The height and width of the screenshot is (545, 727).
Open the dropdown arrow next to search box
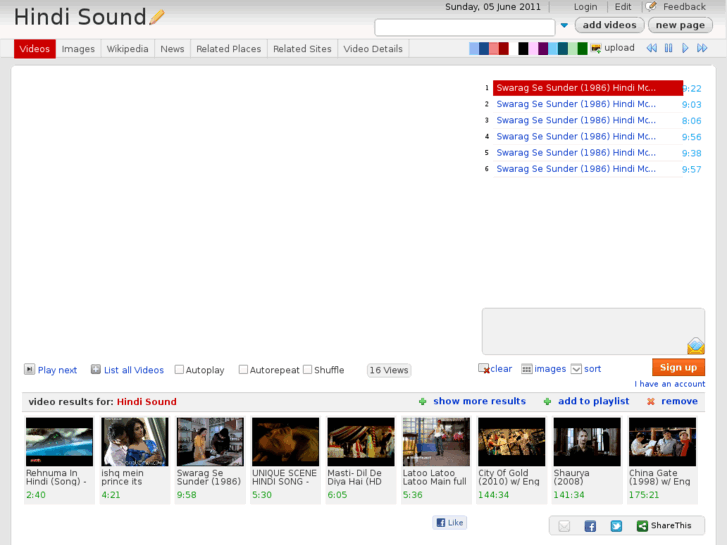click(x=564, y=26)
